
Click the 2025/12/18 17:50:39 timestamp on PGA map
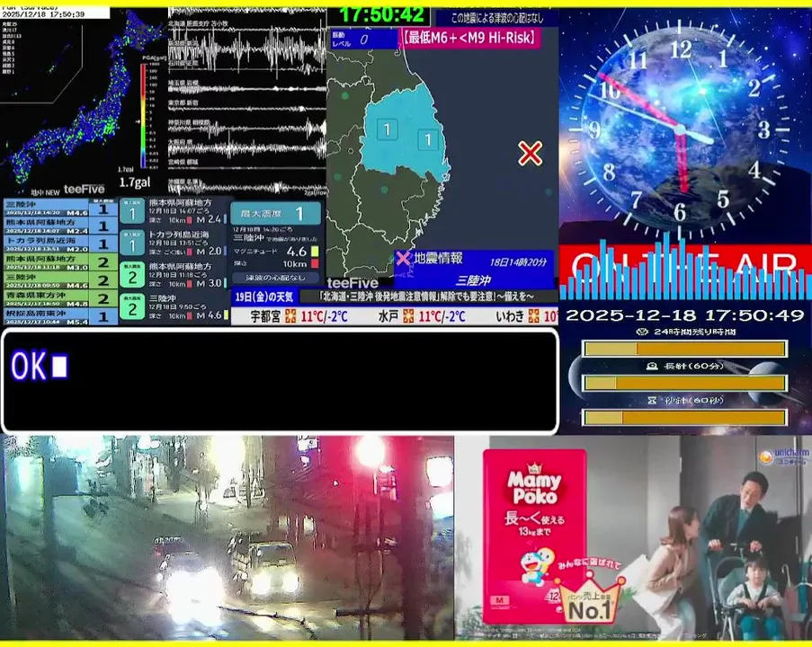coord(43,14)
